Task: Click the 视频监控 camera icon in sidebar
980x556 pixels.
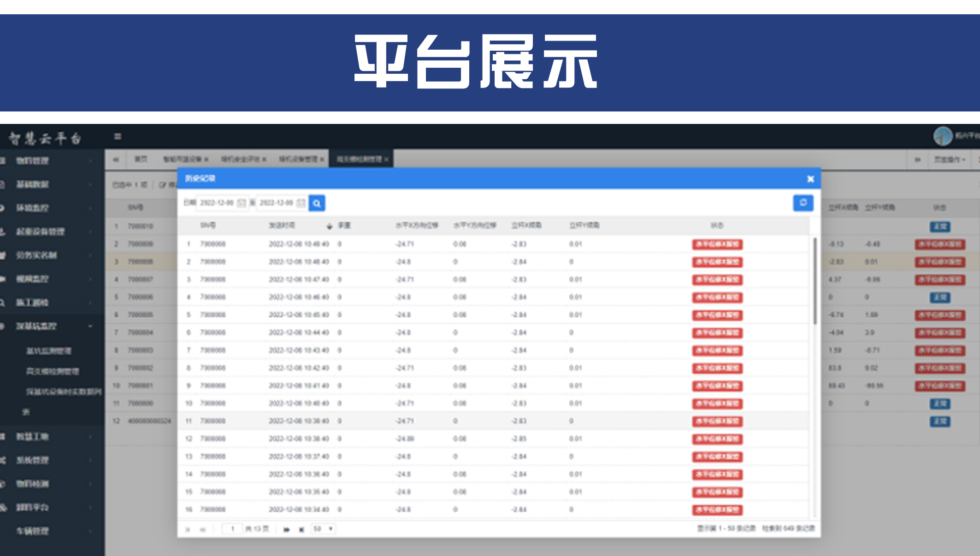Action: (x=3, y=279)
